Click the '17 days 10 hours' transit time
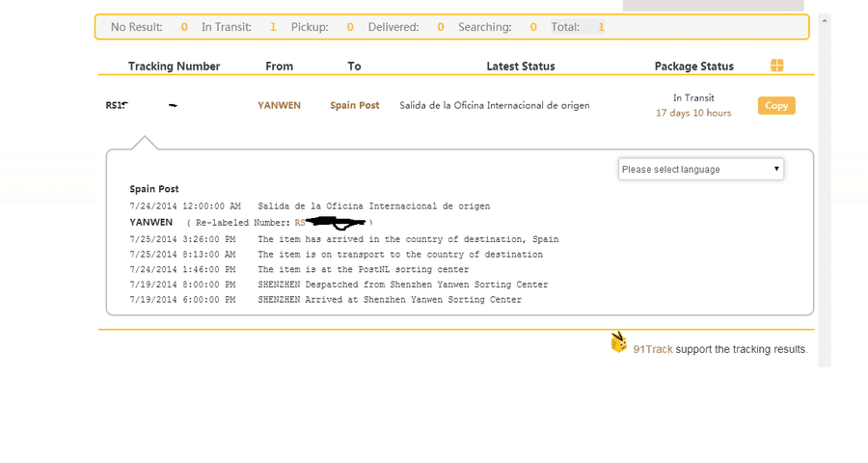 (x=693, y=113)
